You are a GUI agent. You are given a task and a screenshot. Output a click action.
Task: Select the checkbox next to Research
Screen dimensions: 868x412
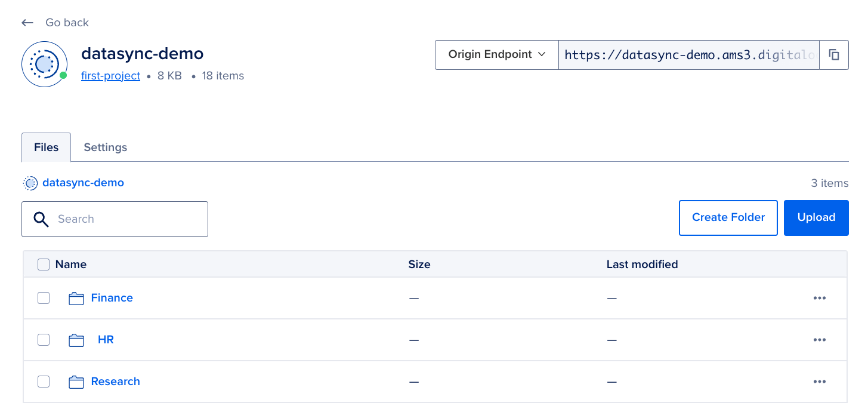pyautogui.click(x=43, y=382)
